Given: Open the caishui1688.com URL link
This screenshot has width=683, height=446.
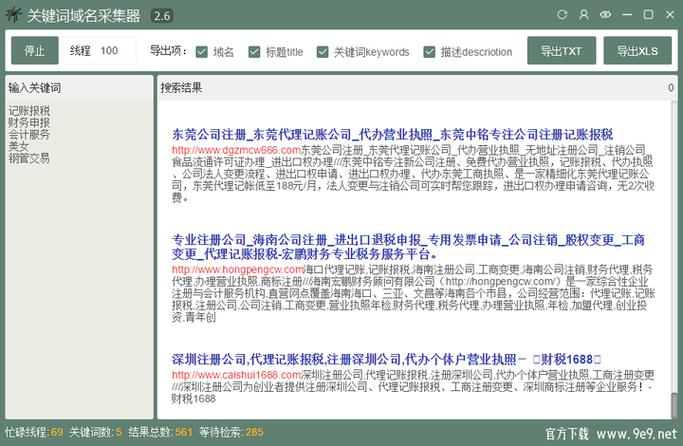Looking at the screenshot, I should pos(236,375).
